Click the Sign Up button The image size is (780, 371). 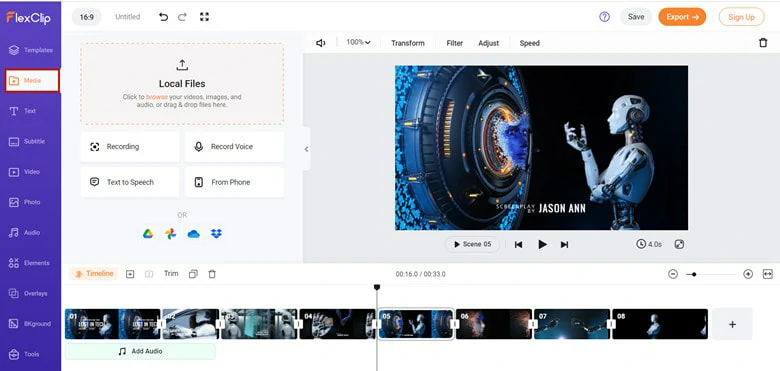(741, 17)
